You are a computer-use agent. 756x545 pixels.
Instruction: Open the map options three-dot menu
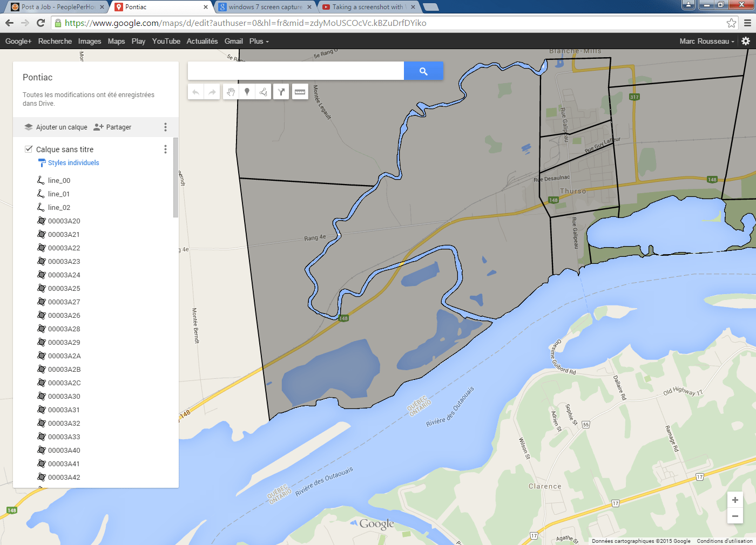pos(165,127)
